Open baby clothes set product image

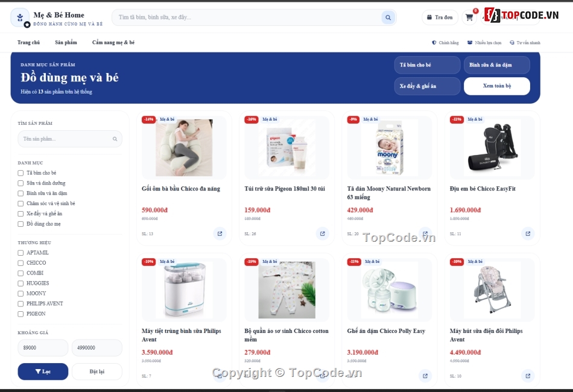286,289
